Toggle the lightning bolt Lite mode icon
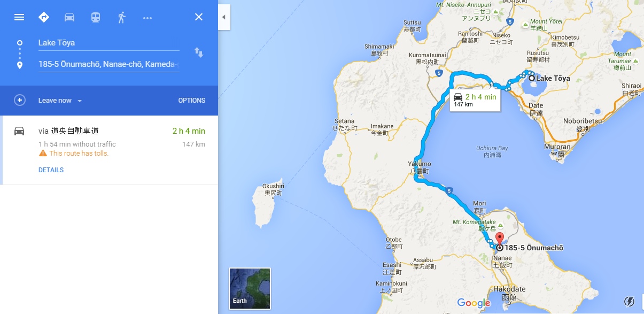 pyautogui.click(x=630, y=301)
